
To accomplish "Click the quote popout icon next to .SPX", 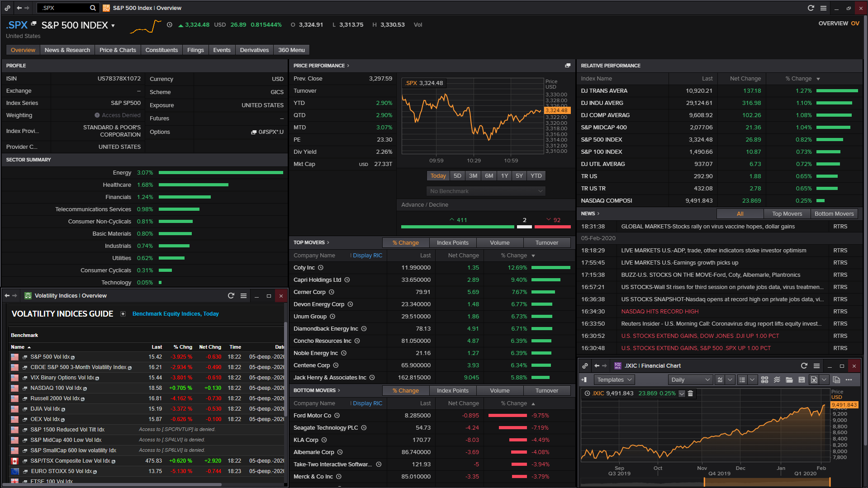I will coord(33,24).
